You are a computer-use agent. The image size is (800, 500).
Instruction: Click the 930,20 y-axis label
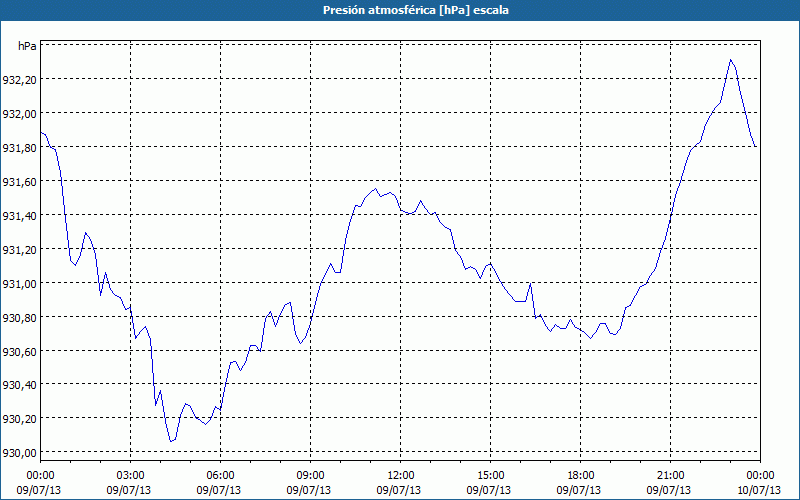(x=19, y=419)
